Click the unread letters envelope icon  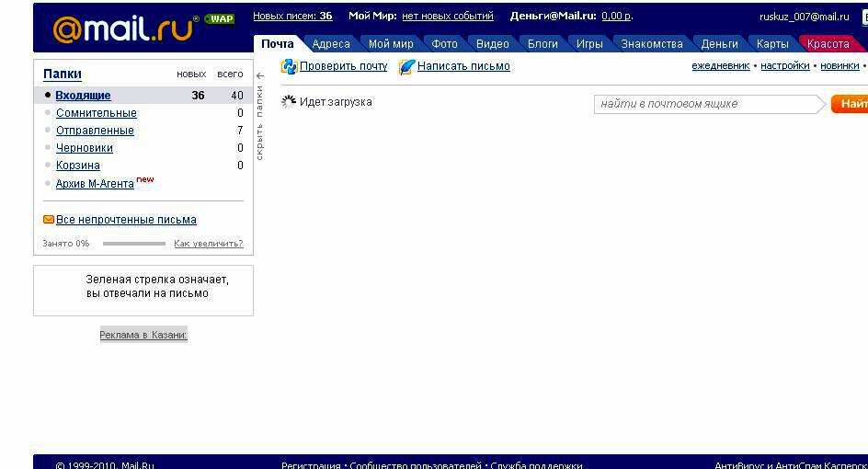click(49, 220)
